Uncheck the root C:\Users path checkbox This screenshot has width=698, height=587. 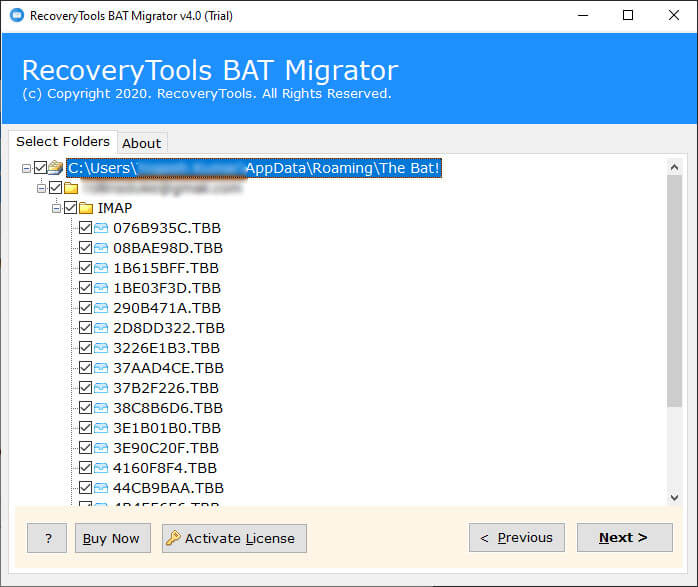41,168
